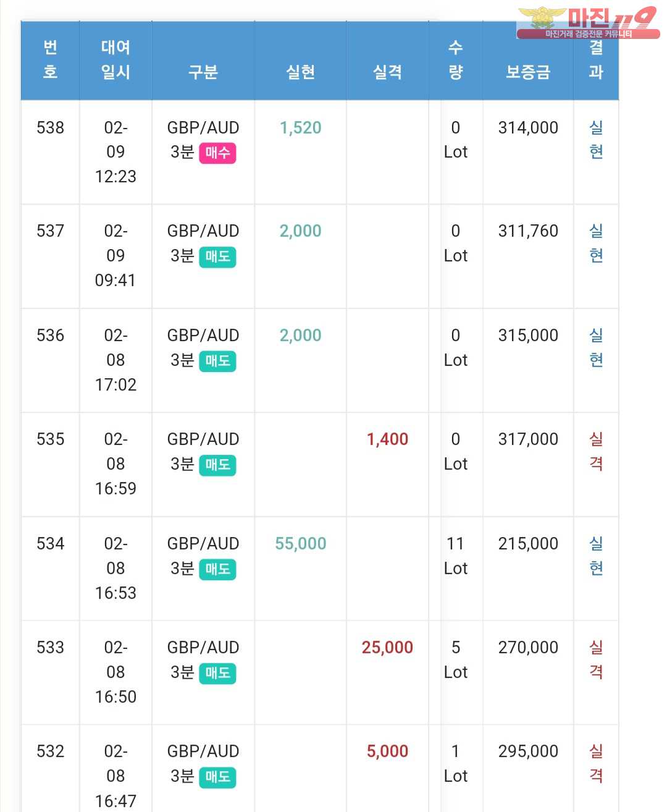The height and width of the screenshot is (812, 667).
Task: Click the 매도 badge in row 534
Action: point(217,569)
